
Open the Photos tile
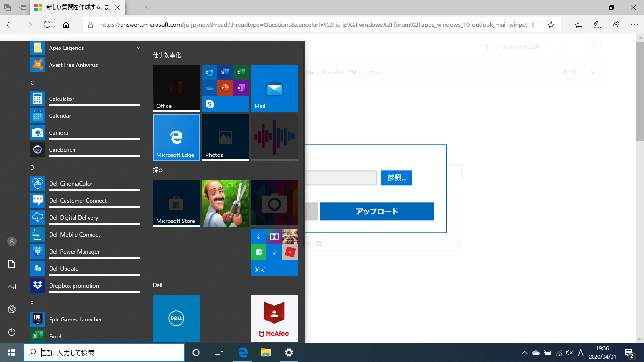[x=225, y=137]
